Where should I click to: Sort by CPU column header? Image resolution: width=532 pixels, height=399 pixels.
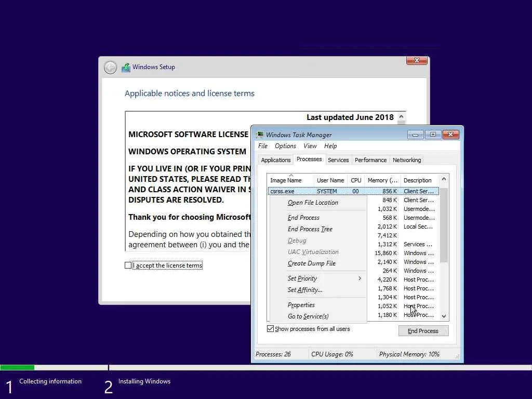[x=356, y=180]
